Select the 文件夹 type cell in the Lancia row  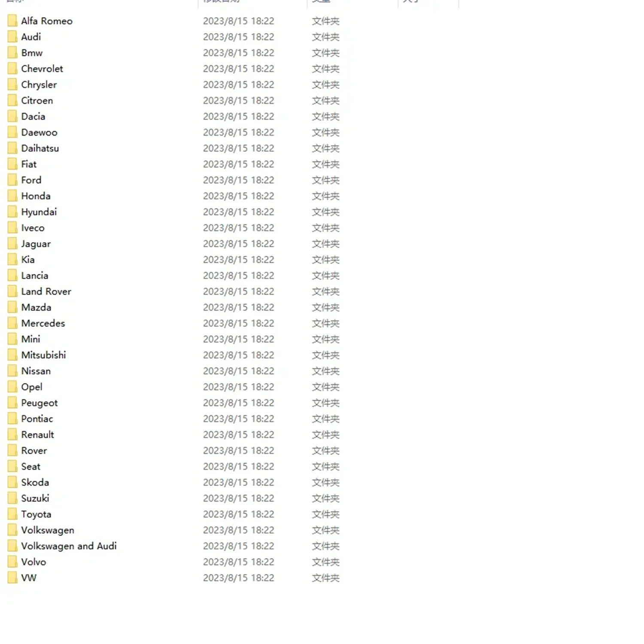click(326, 275)
